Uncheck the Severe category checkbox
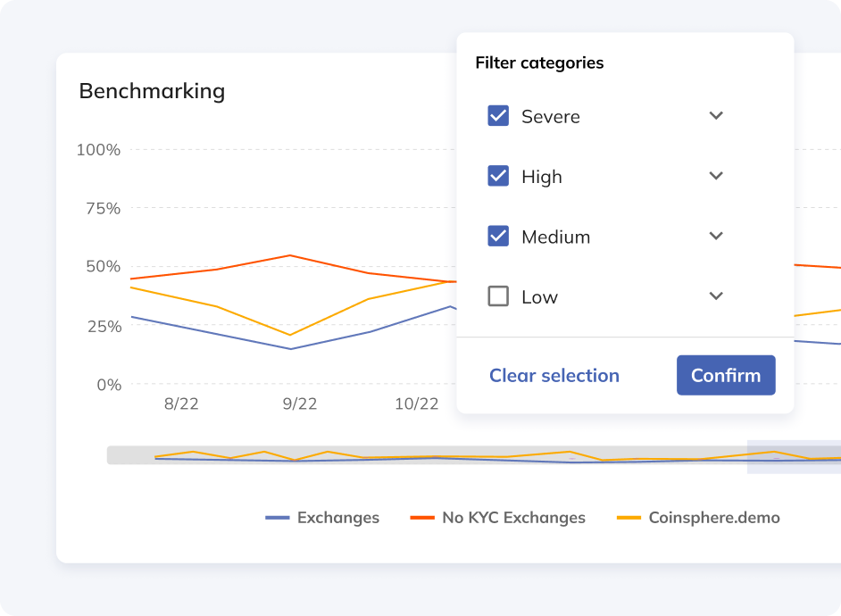 [x=498, y=116]
